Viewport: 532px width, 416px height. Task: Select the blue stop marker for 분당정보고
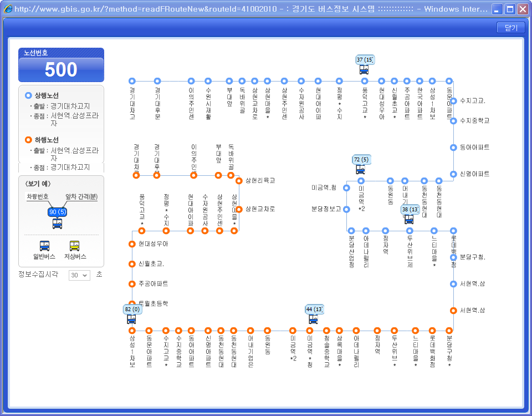(346, 209)
